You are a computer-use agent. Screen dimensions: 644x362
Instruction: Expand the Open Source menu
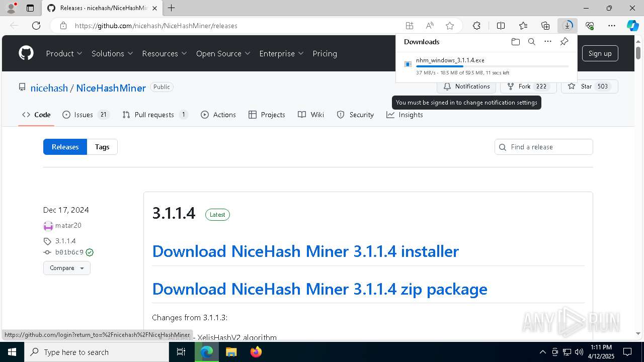pyautogui.click(x=223, y=53)
